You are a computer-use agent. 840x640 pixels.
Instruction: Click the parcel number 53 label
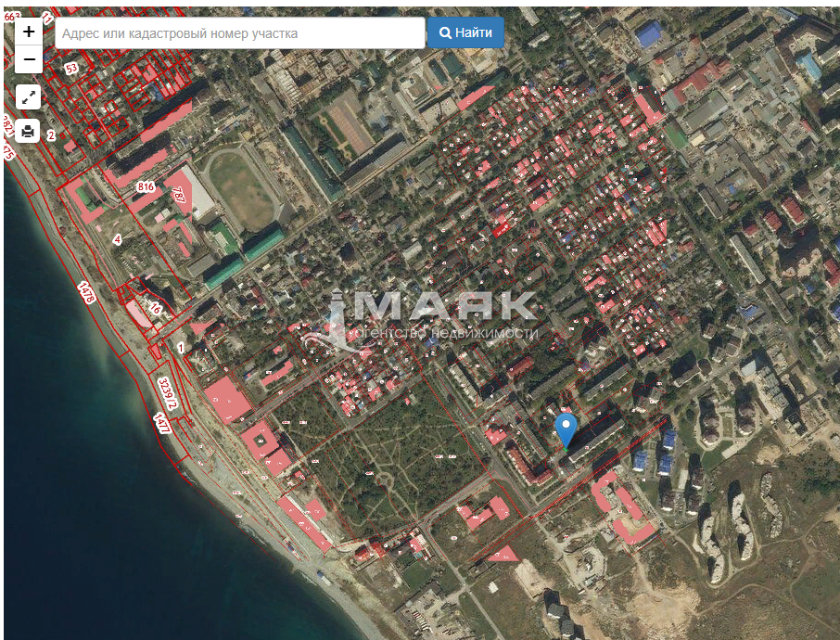71,69
